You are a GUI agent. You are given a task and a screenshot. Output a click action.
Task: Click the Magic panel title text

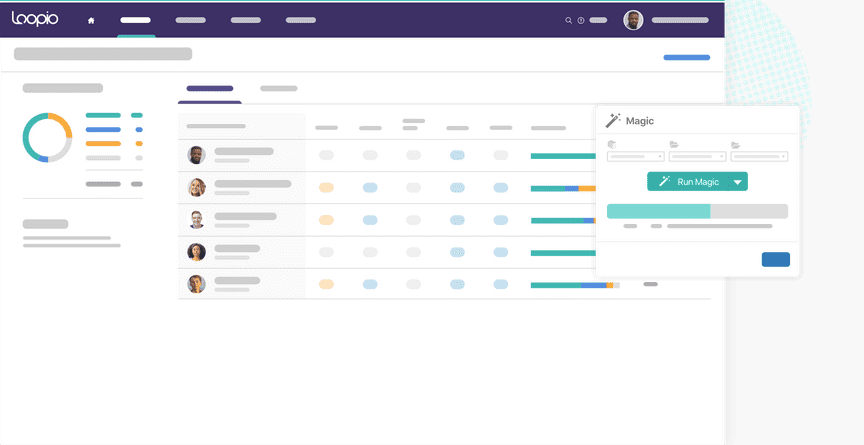coord(640,121)
